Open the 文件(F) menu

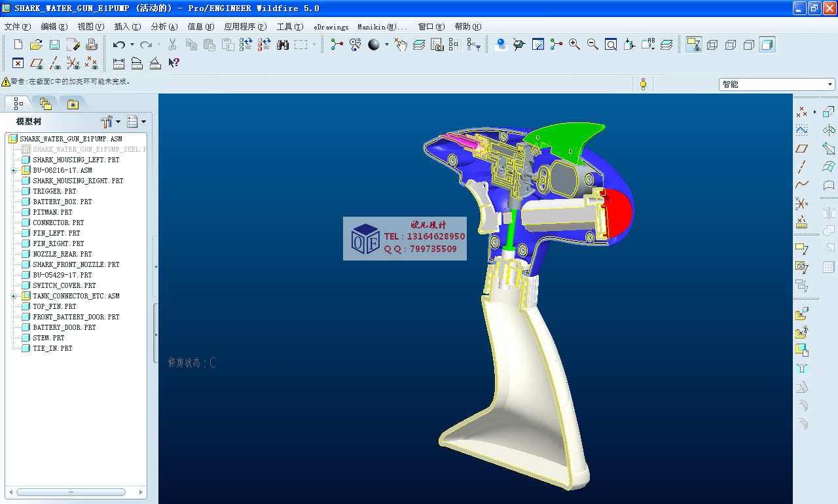(18, 27)
